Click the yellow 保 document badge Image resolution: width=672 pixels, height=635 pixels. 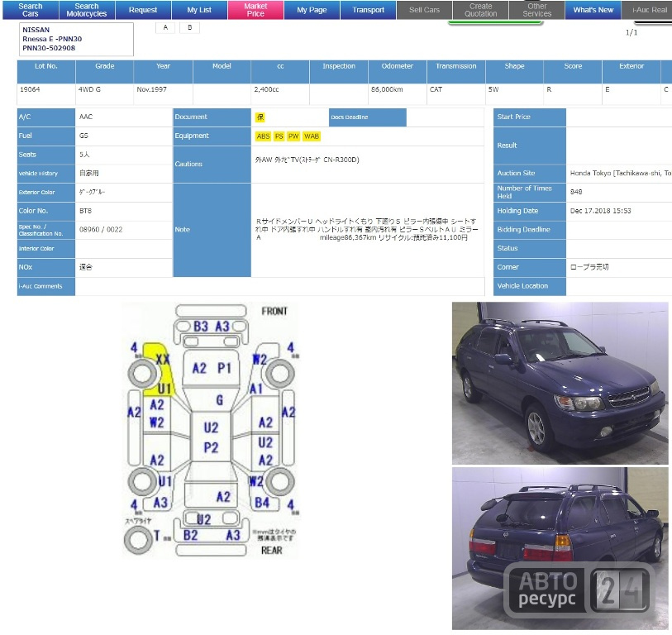tap(260, 117)
